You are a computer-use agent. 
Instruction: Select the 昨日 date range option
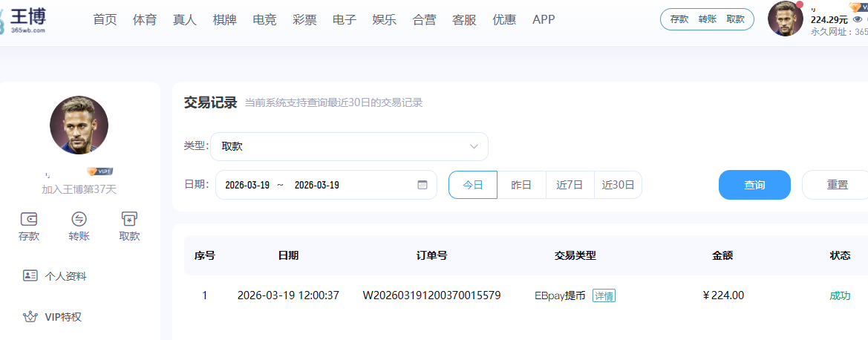[521, 185]
